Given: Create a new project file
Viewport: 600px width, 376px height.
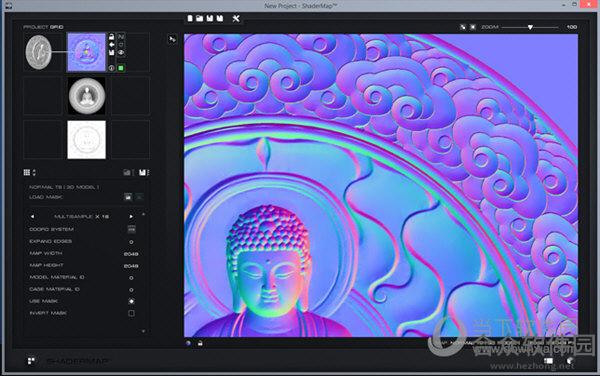Looking at the screenshot, I should (x=190, y=18).
